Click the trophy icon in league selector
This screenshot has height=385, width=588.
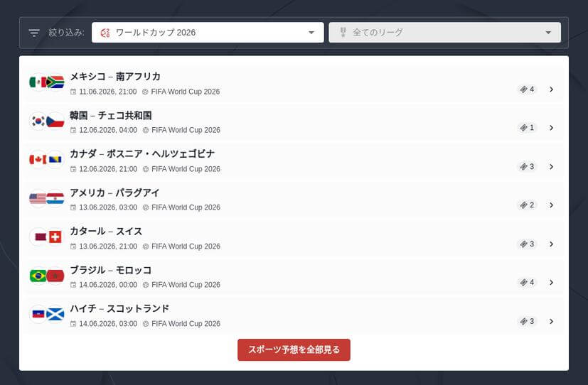343,32
